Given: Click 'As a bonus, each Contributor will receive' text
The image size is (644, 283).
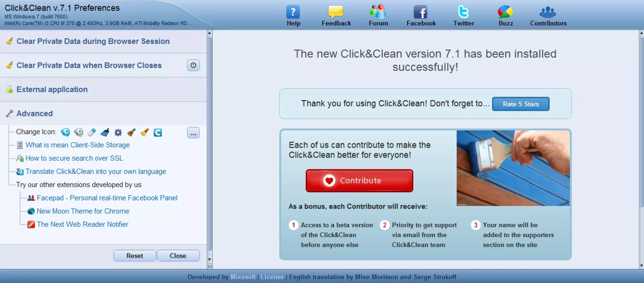Looking at the screenshot, I should click(358, 207).
